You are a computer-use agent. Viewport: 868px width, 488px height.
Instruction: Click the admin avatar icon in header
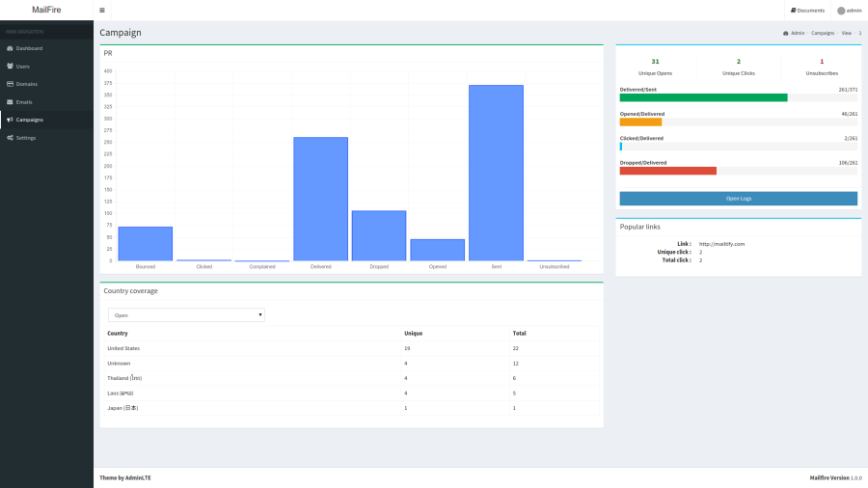841,11
